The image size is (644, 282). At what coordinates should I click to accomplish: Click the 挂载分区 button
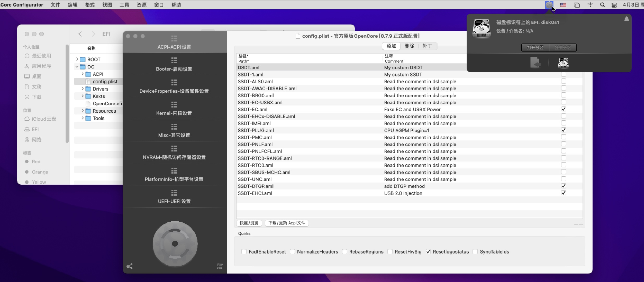click(563, 48)
